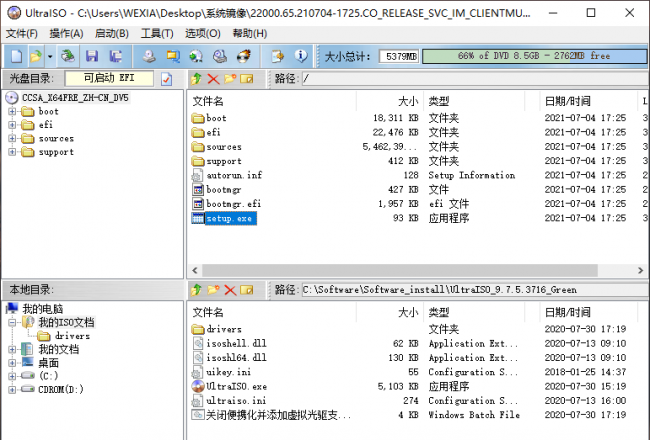650x440 pixels.
Task: Sort image list by 大小 column header
Action: point(408,101)
